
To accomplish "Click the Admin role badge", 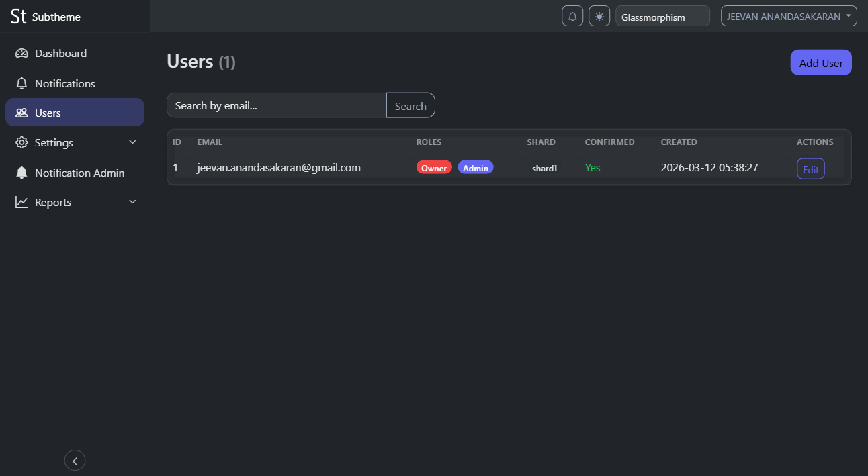I will coord(476,168).
